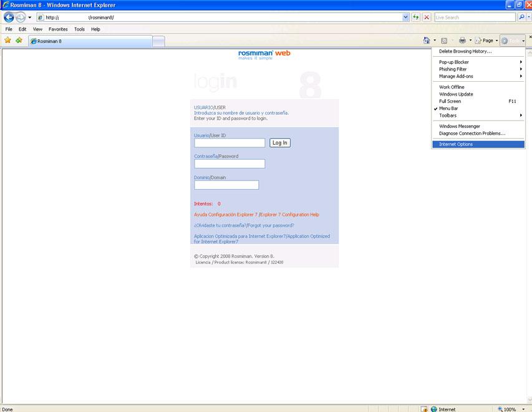Expand the Home button dropdown arrow
Viewport: 532px width, 412px height.
[435, 41]
